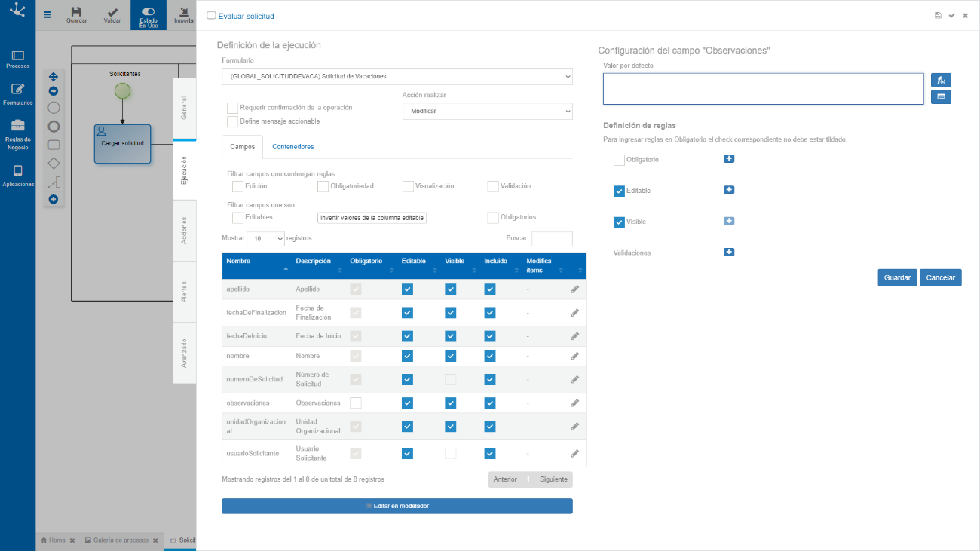Open the Formularios section in sidebar
Image resolution: width=980 pixels, height=551 pixels.
[x=17, y=94]
